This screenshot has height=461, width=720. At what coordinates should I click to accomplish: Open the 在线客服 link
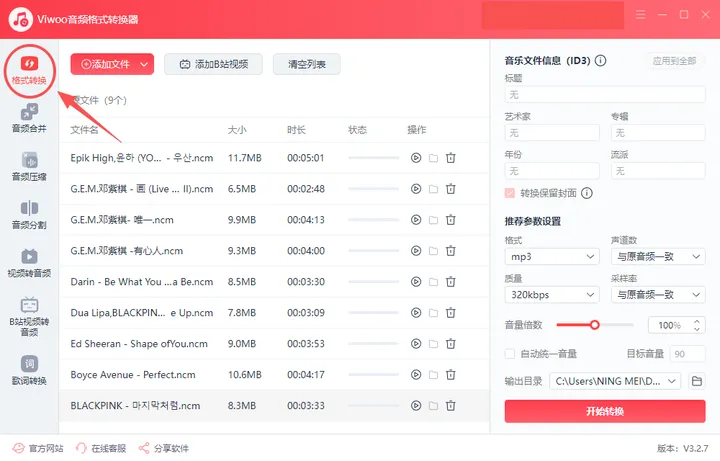point(101,448)
